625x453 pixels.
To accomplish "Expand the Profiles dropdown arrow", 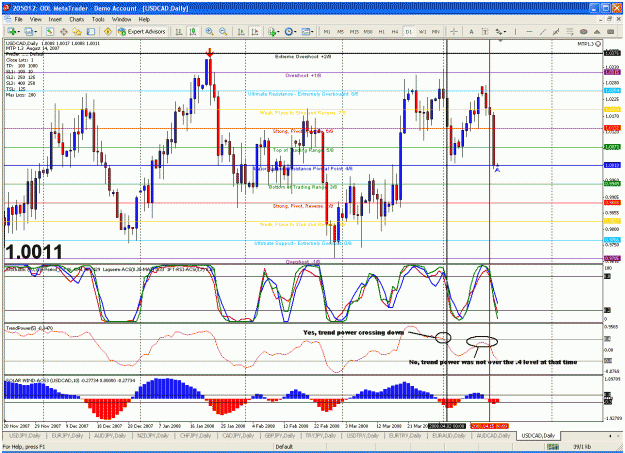I will [x=35, y=32].
